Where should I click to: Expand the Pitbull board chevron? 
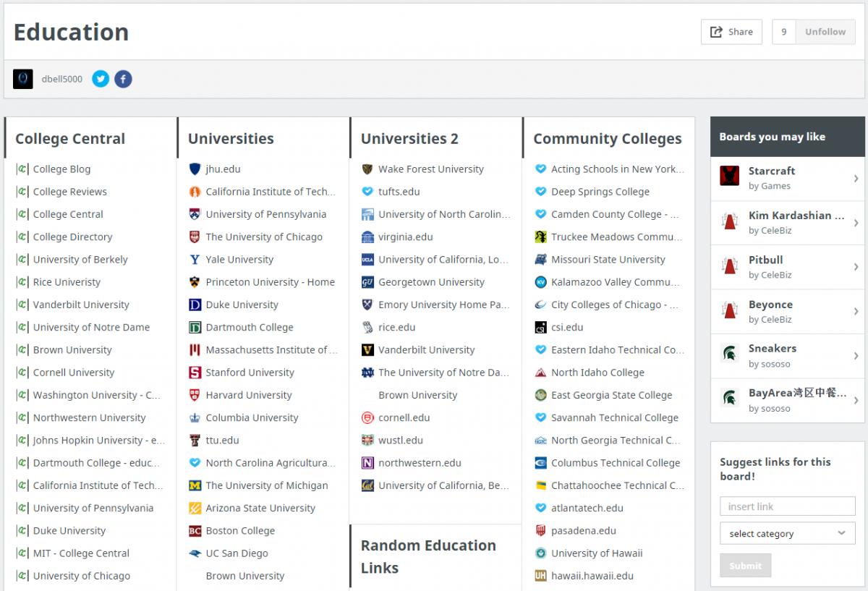pyautogui.click(x=856, y=267)
